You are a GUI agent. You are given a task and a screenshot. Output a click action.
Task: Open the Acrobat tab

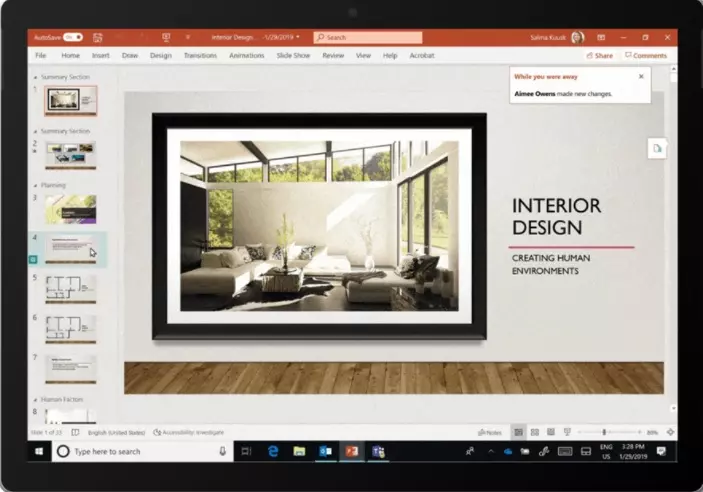click(x=422, y=55)
